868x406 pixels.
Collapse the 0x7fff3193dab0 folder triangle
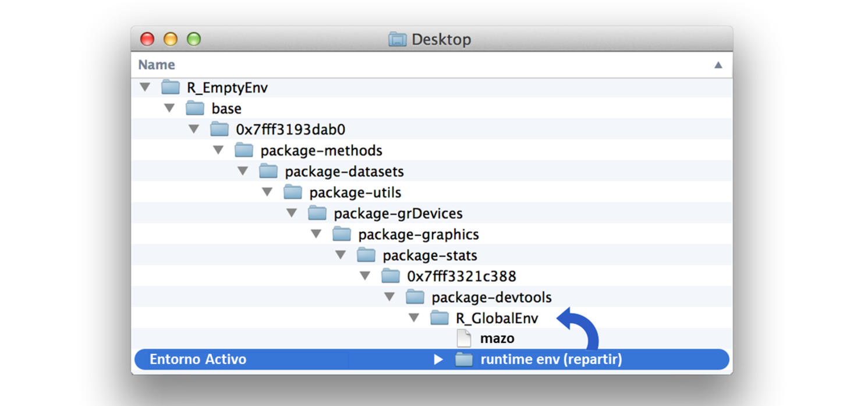coord(194,130)
